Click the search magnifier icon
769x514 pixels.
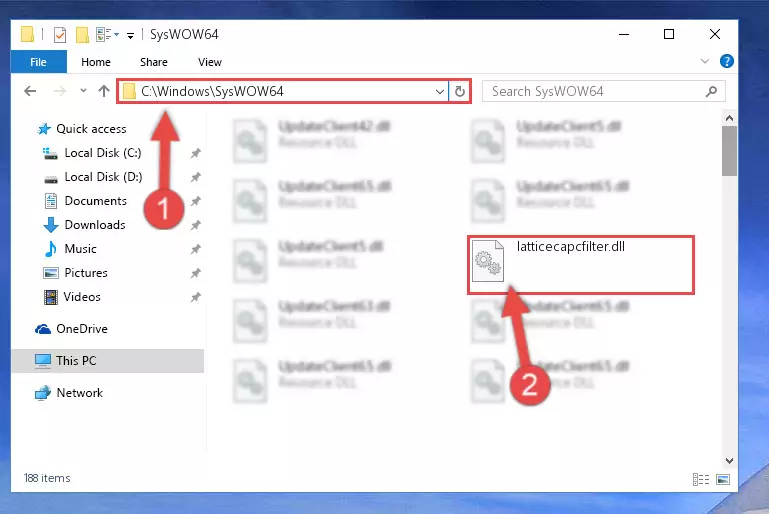click(x=711, y=91)
